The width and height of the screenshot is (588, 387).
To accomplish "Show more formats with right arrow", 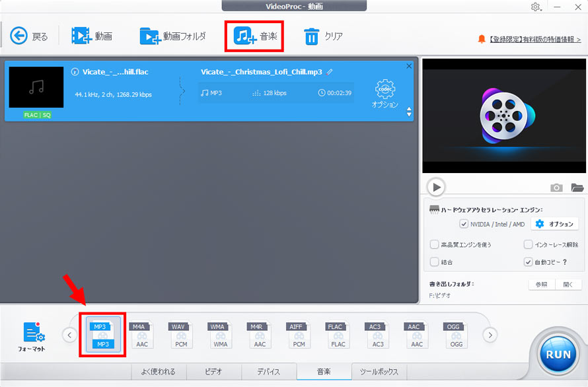I will pos(490,335).
